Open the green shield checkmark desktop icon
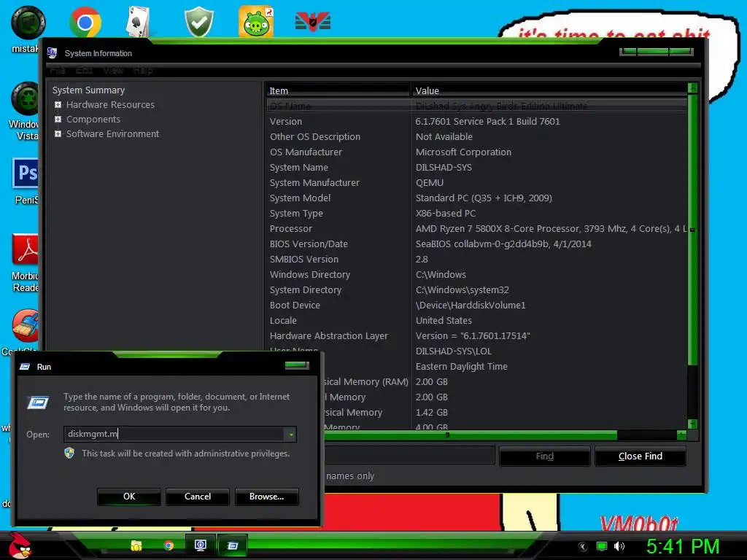Image resolution: width=747 pixels, height=560 pixels. click(198, 21)
